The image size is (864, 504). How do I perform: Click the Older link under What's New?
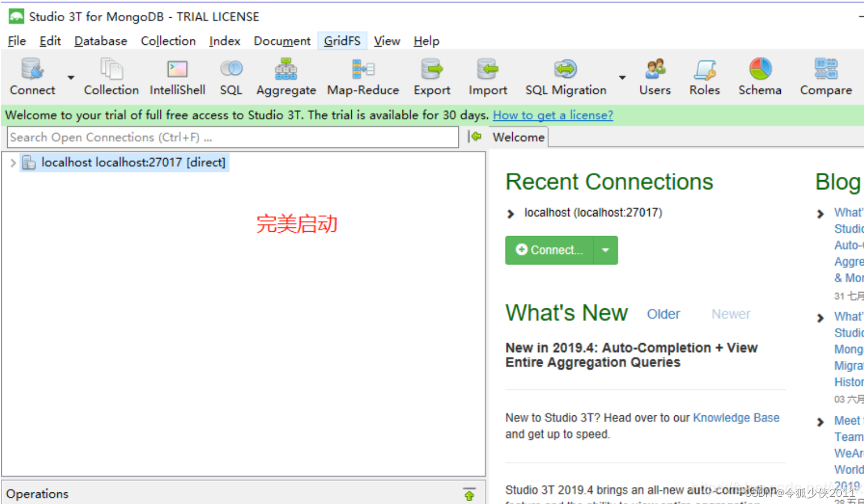coord(663,314)
